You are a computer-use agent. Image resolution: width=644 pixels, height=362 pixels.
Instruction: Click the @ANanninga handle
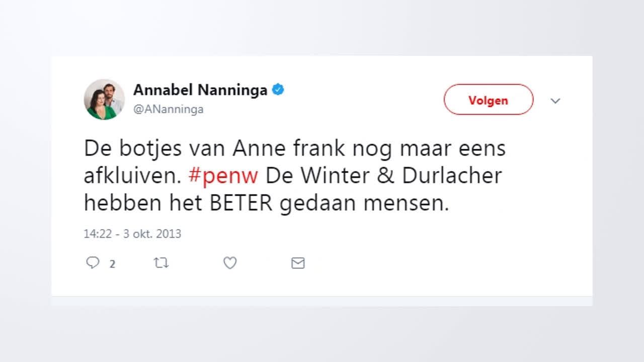[168, 110]
